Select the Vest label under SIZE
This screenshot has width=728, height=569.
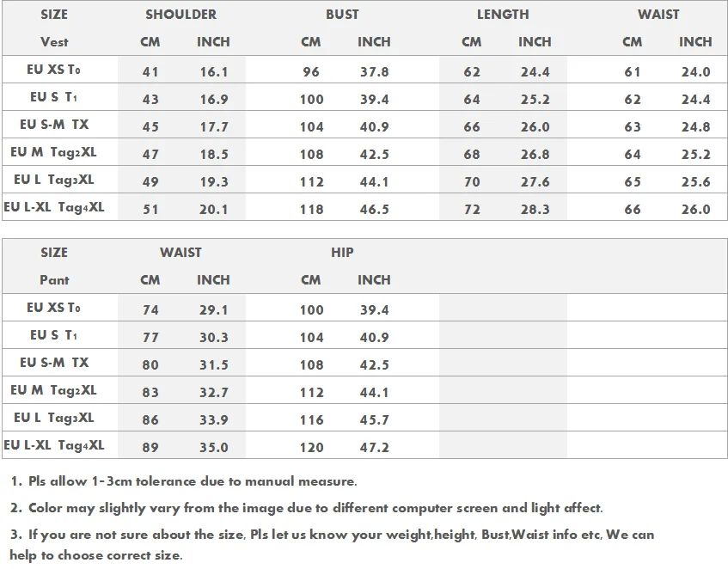54,42
